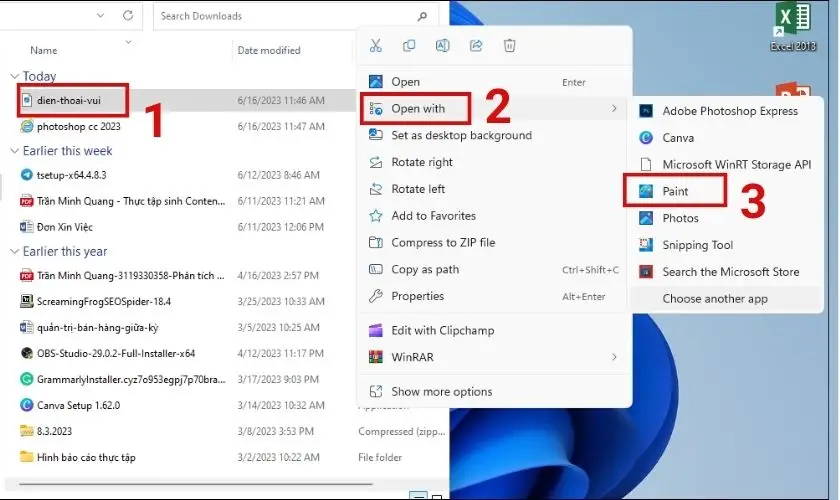Select the dien-thoai-vui file
The height and width of the screenshot is (500, 840).
point(69,100)
